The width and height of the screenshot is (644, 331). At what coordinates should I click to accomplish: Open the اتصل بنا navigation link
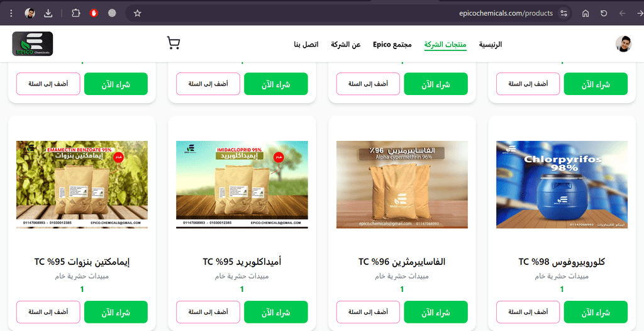(x=306, y=44)
